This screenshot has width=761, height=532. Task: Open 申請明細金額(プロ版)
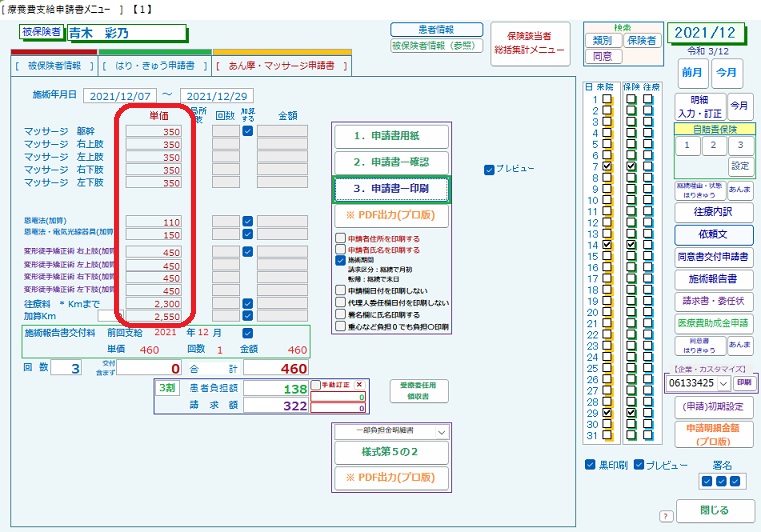click(713, 434)
